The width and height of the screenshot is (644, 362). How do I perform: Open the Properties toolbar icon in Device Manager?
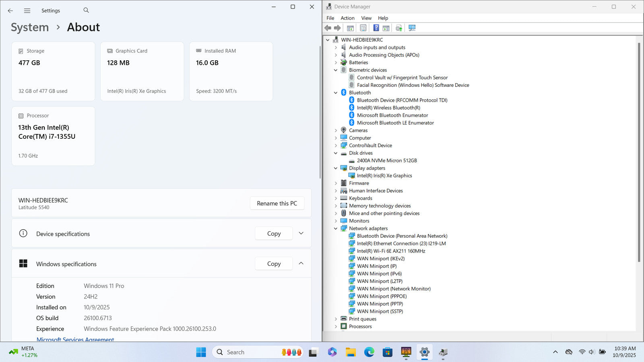point(363,28)
